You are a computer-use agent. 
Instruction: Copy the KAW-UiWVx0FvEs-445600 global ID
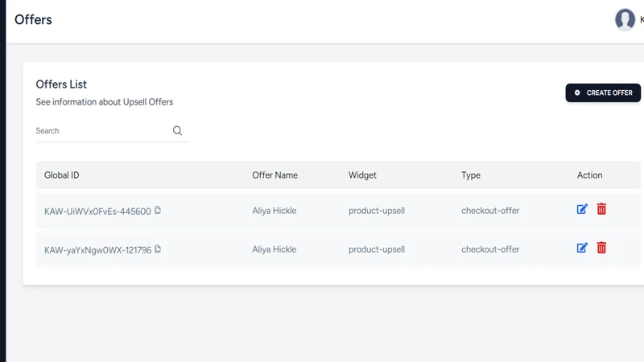click(x=158, y=210)
